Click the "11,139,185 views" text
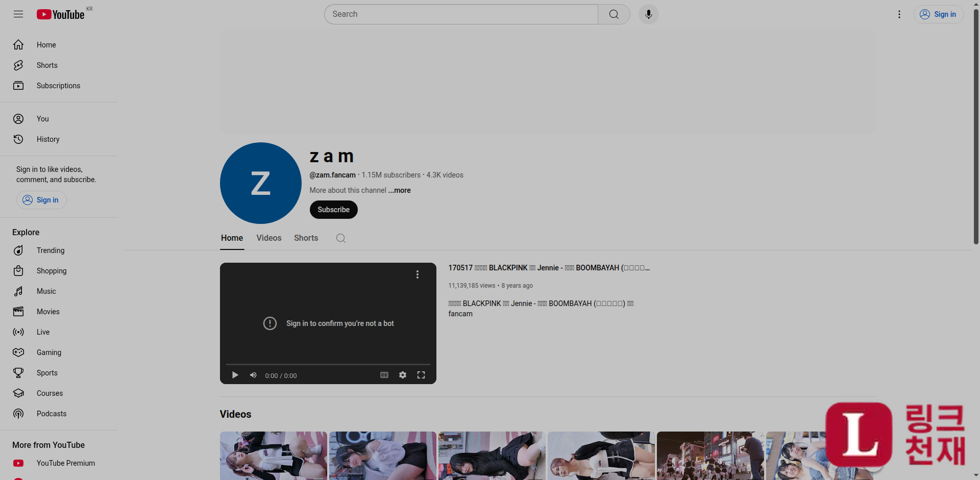 [x=472, y=286]
